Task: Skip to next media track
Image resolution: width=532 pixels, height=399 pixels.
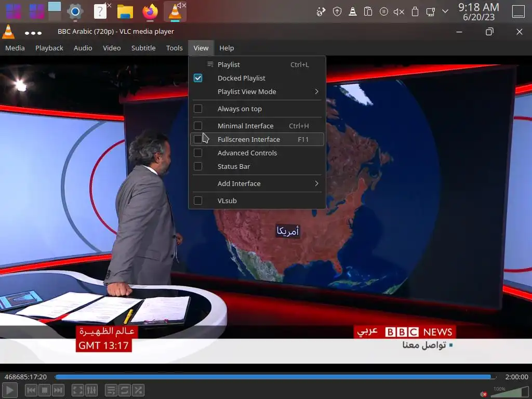Action: point(58,390)
